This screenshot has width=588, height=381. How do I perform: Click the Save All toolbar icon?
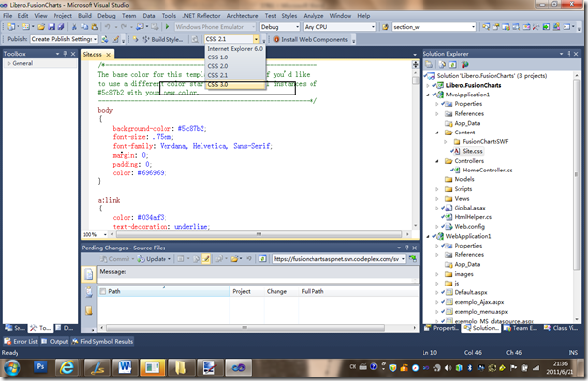[x=60, y=27]
